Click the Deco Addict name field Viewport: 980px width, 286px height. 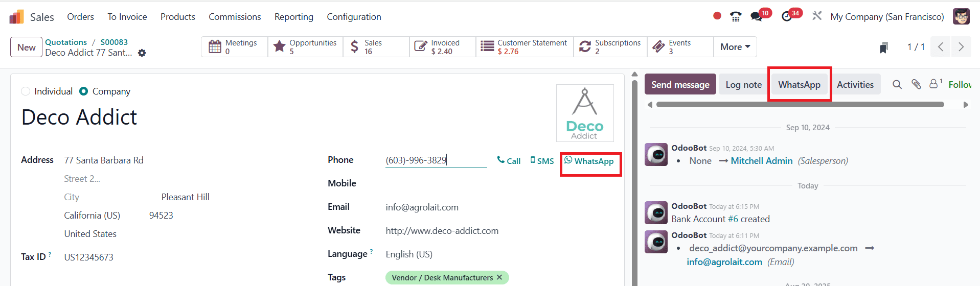(79, 117)
